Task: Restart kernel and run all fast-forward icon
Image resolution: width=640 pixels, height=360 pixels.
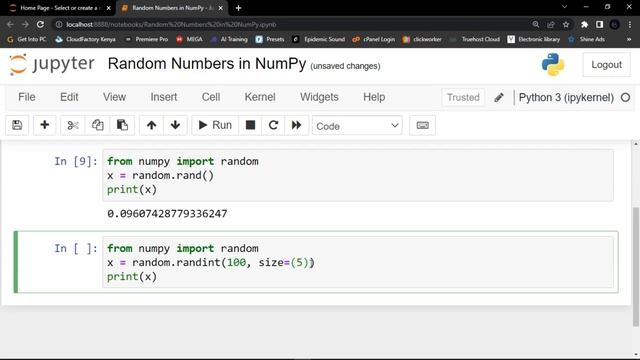Action: point(297,125)
